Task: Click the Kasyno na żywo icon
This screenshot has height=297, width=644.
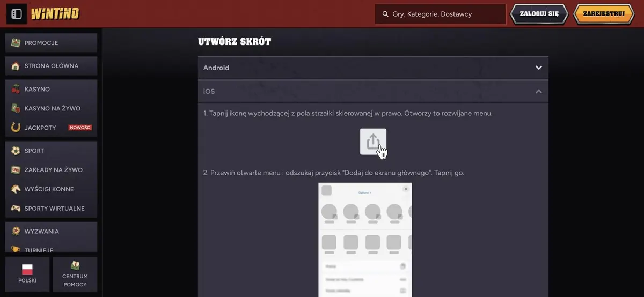Action: click(16, 108)
